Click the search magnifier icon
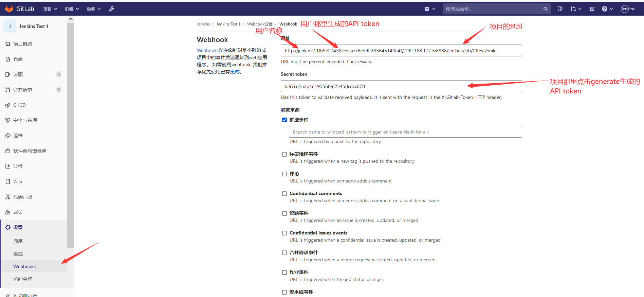The image size is (644, 297). tap(545, 9)
